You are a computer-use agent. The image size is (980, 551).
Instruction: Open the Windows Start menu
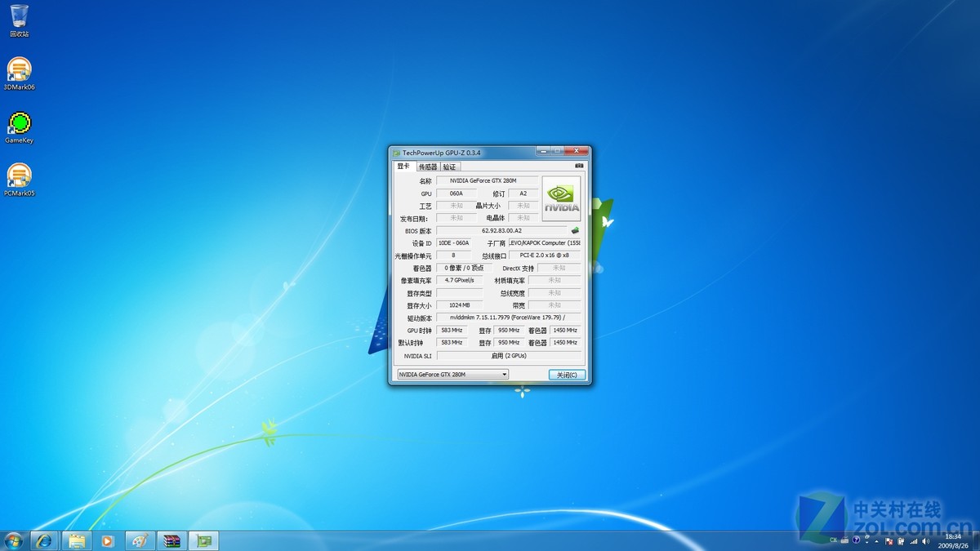coord(12,540)
